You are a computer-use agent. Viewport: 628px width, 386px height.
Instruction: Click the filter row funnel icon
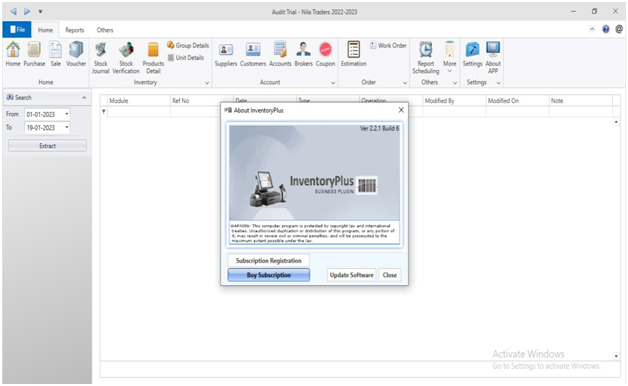point(104,112)
